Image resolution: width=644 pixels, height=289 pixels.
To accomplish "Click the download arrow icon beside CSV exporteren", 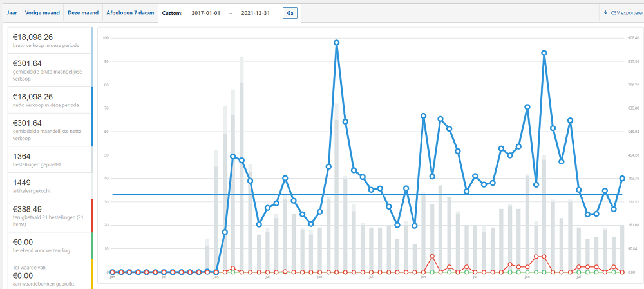I will (605, 12).
